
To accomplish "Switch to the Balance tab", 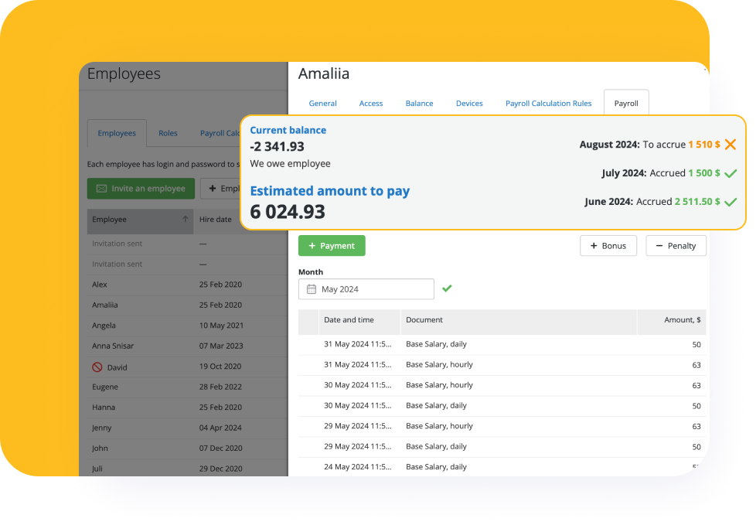I will [419, 103].
